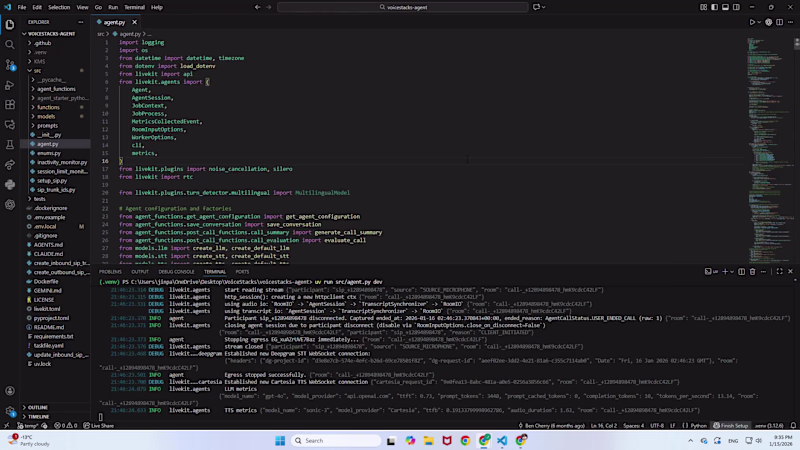The height and width of the screenshot is (450, 800).
Task: Expand the models folder
Action: pos(46,116)
